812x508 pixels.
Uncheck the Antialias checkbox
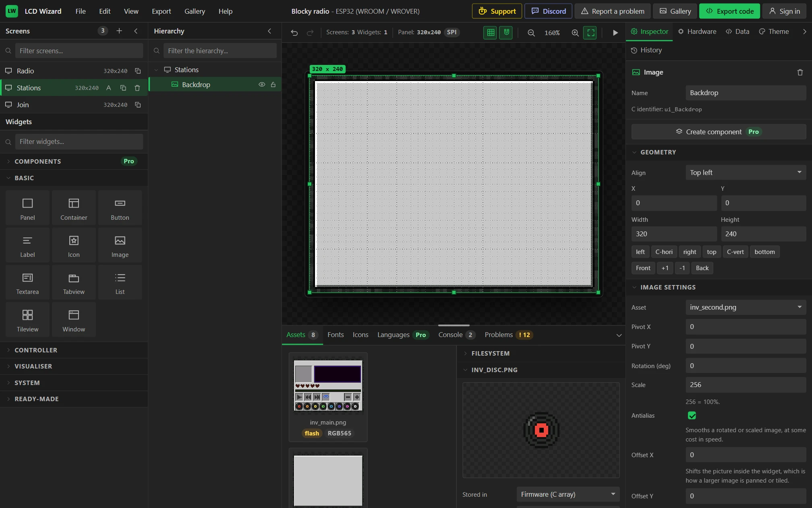[x=692, y=415]
